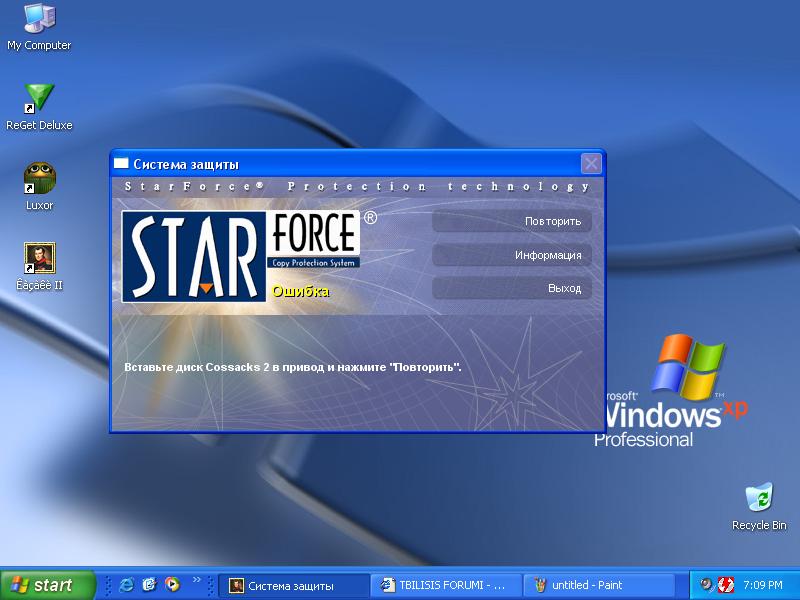This screenshot has height=600, width=800.
Task: Select the Cossacks II portrait desktop shortcut
Action: point(39,266)
